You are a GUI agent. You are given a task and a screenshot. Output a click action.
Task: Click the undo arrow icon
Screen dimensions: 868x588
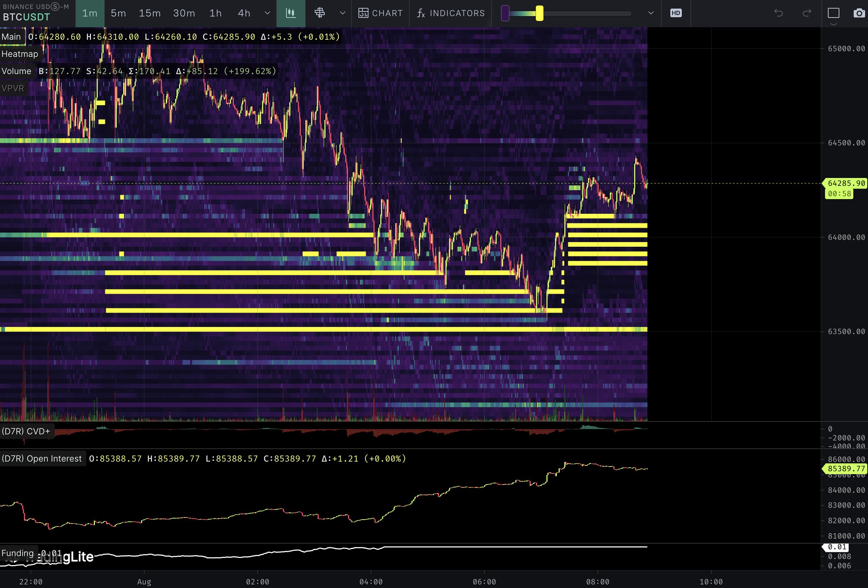(778, 13)
